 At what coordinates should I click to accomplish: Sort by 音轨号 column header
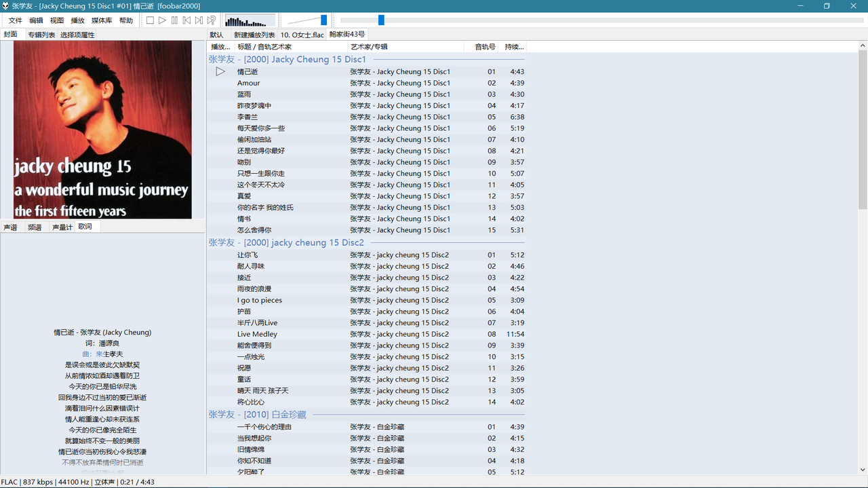pos(481,47)
